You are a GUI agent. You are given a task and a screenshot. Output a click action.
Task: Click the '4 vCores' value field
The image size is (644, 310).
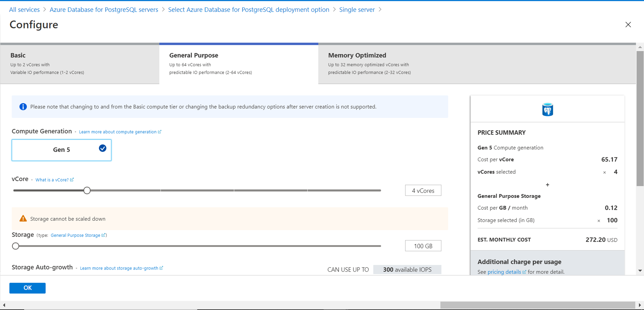point(423,190)
